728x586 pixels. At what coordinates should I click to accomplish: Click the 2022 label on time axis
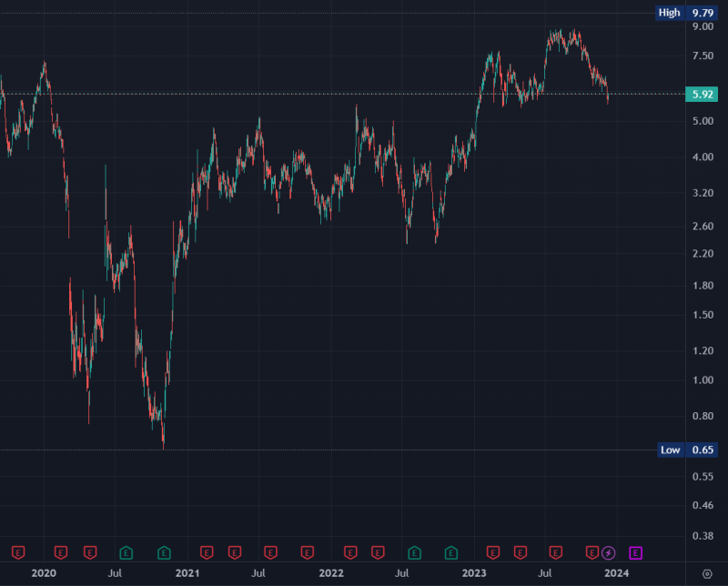pyautogui.click(x=330, y=572)
